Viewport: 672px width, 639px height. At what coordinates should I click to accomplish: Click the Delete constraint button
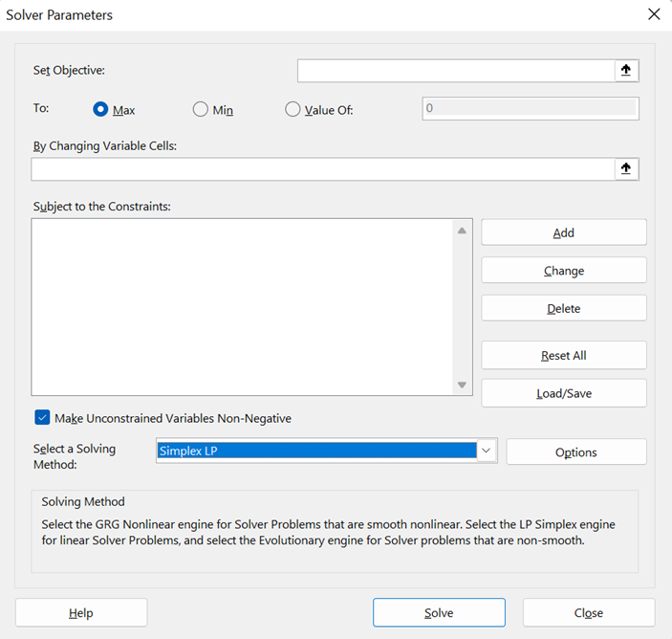[564, 308]
